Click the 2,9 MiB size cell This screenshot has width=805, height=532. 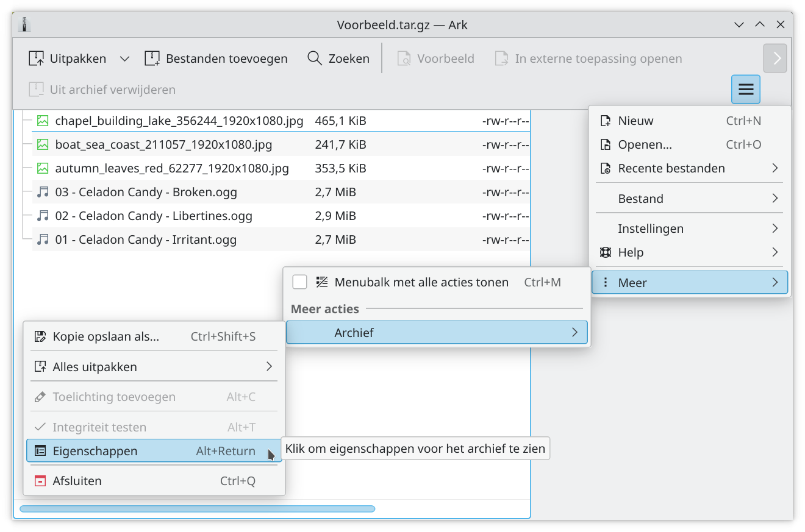coord(335,216)
